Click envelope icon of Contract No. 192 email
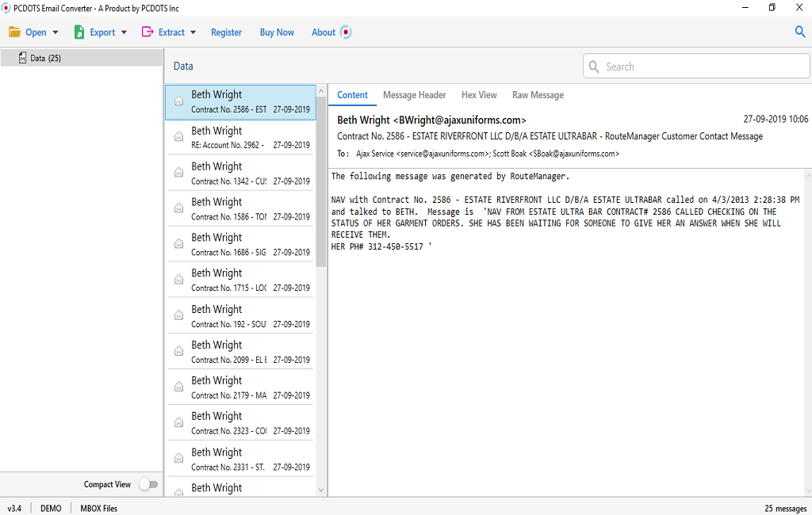Image resolution: width=812 pixels, height=515 pixels. (178, 315)
